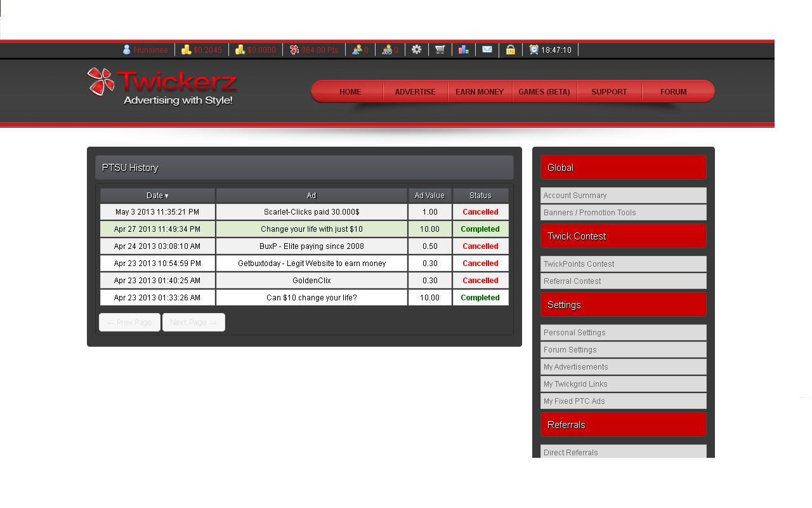Viewport: 812px width, 508px height.
Task: Open the ADVERTISE menu item
Action: tap(415, 91)
